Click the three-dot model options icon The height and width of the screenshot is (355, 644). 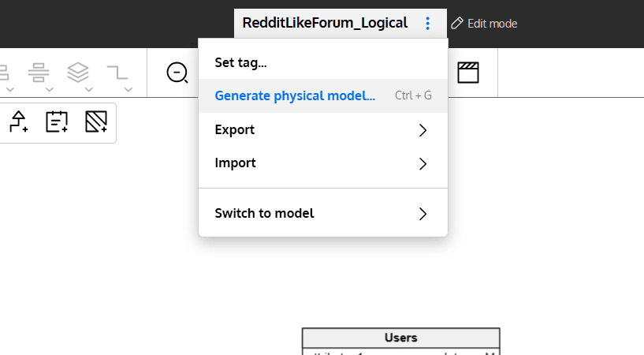(x=428, y=24)
